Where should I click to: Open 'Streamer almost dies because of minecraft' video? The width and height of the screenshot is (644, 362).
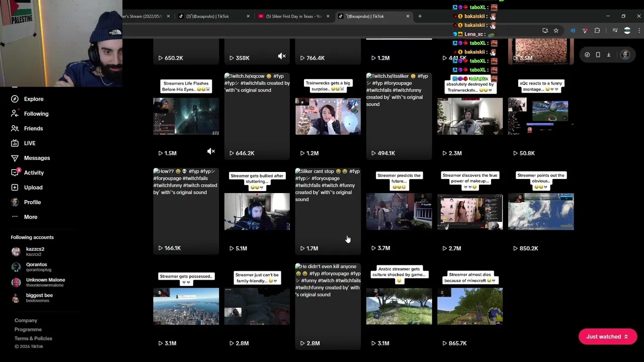(470, 306)
